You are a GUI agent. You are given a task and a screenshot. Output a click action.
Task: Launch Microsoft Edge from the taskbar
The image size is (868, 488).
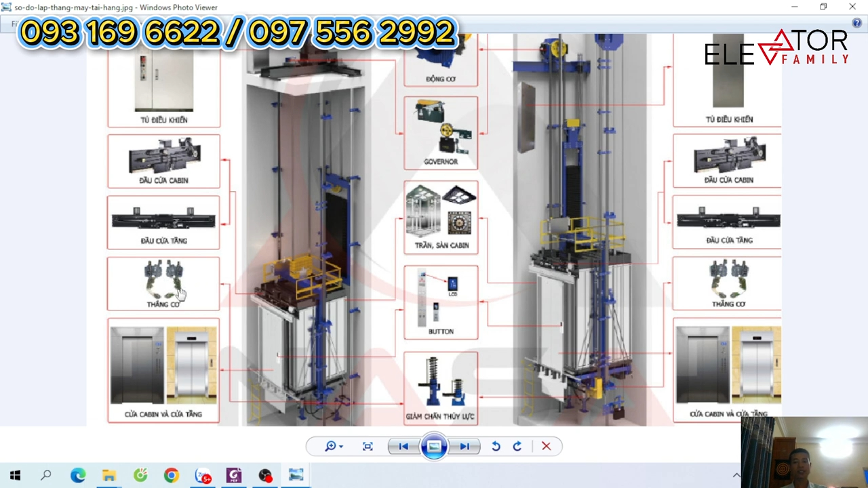(78, 475)
